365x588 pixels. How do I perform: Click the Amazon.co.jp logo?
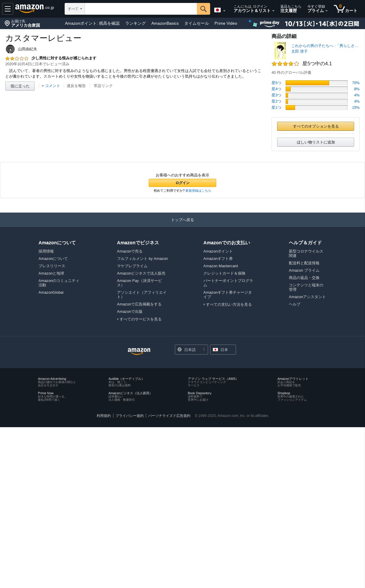(x=35, y=8)
